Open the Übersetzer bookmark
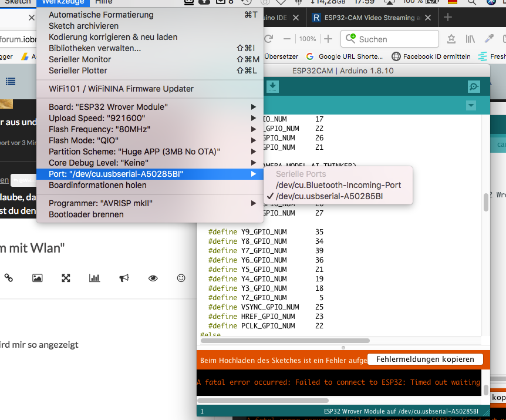 coord(281,56)
